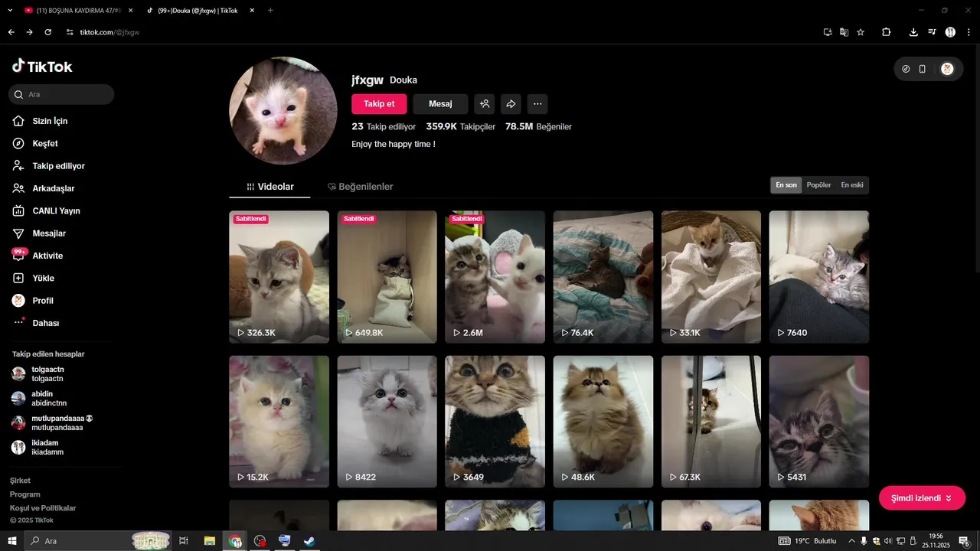The width and height of the screenshot is (980, 551).
Task: Bookmark this page with star icon
Action: tap(861, 32)
